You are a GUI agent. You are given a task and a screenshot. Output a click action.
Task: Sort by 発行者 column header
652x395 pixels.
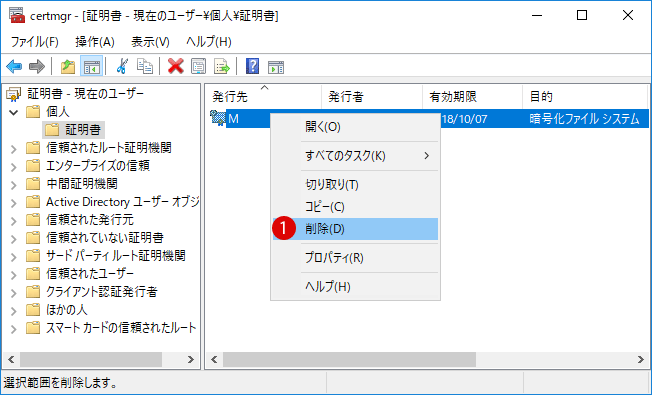372,97
